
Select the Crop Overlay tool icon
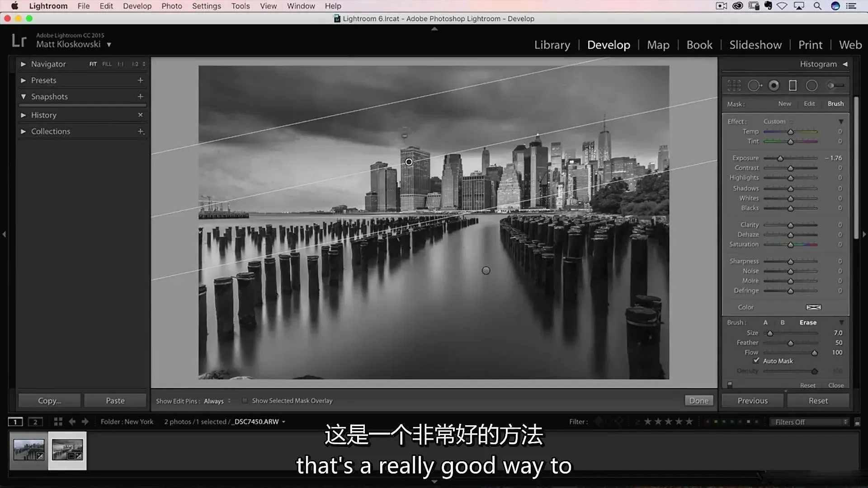[734, 85]
